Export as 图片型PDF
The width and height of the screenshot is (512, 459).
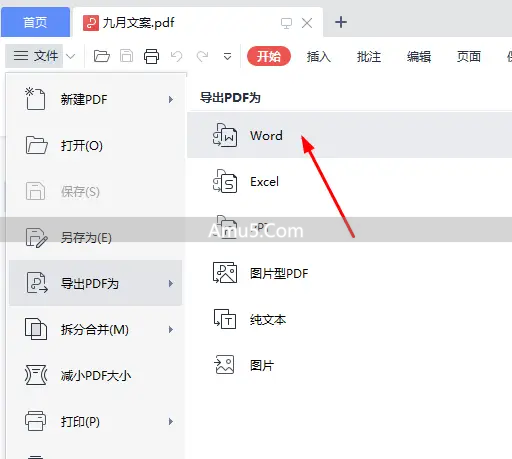click(x=349, y=273)
